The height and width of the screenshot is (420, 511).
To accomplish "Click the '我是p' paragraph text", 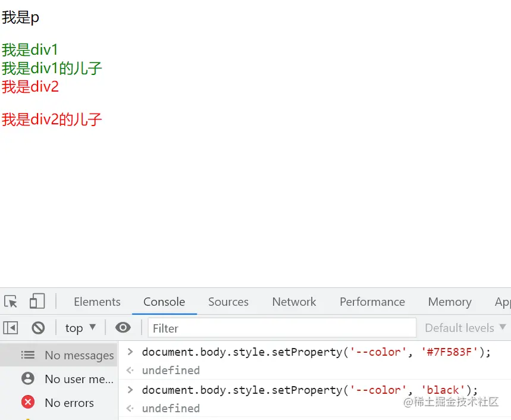I will coord(21,17).
